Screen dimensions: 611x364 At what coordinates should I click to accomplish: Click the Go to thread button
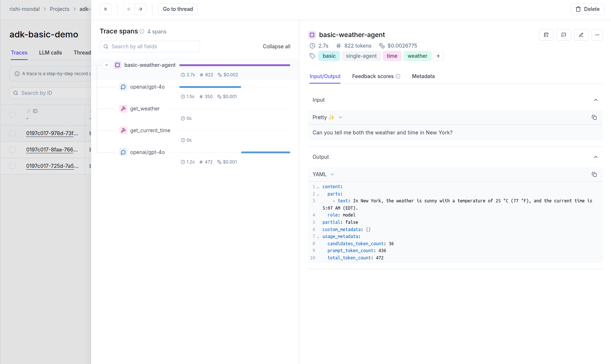click(x=177, y=9)
